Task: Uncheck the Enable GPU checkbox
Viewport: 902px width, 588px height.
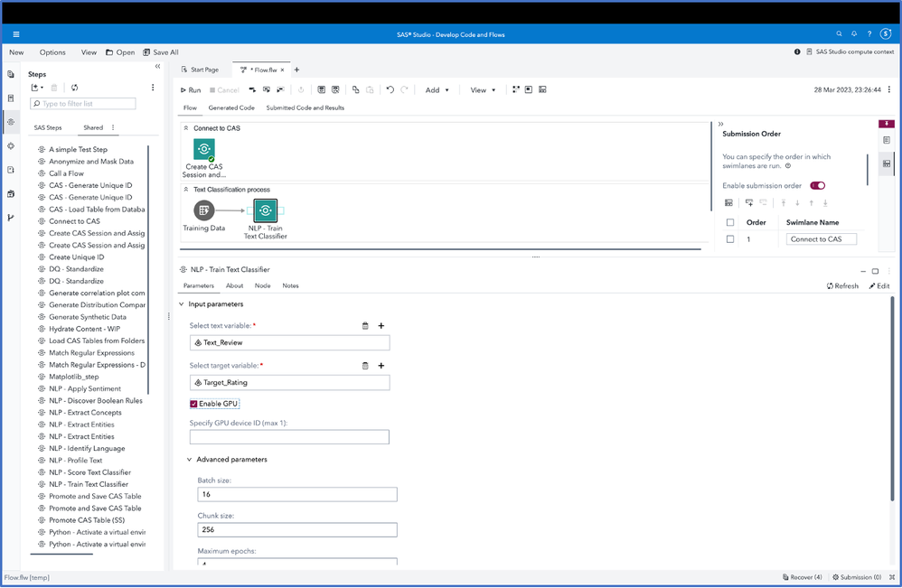Action: tap(193, 404)
